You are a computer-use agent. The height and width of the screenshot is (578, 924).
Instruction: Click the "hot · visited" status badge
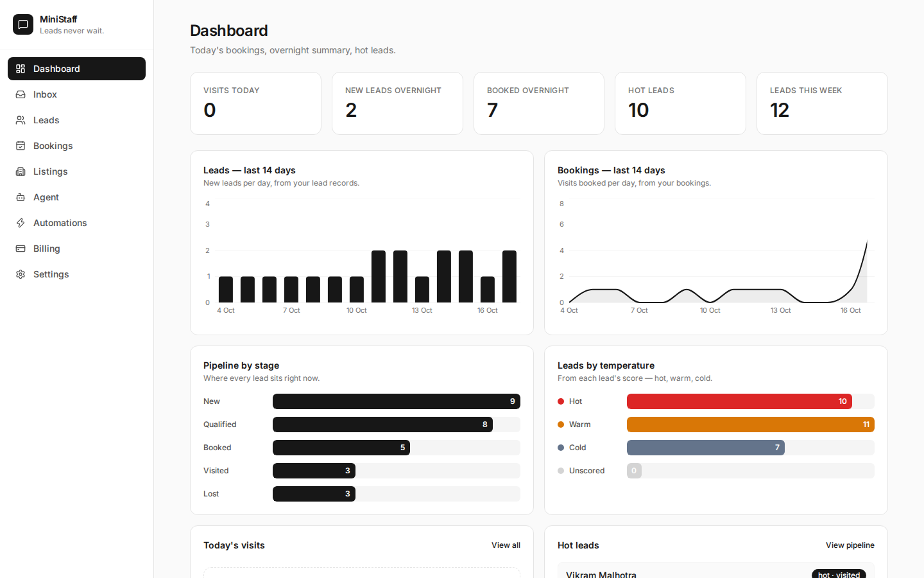point(839,574)
